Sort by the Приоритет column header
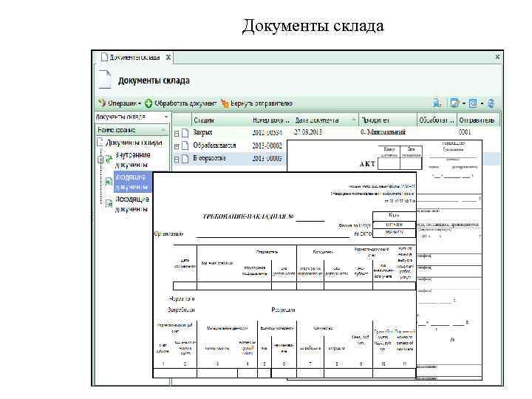The width and height of the screenshot is (532, 399). click(388, 120)
